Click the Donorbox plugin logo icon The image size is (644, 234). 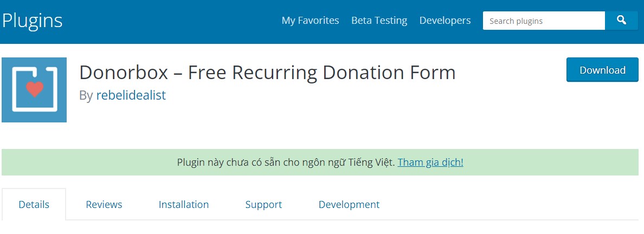coord(34,90)
